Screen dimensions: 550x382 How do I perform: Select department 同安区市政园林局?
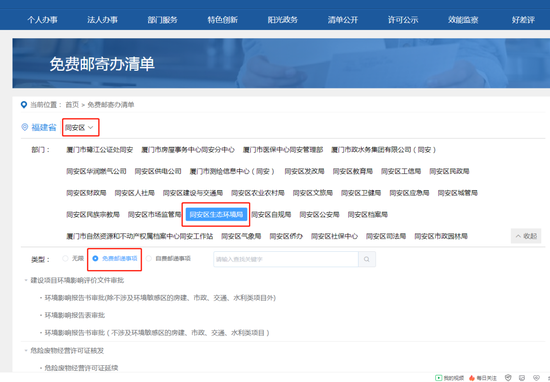tap(441, 236)
